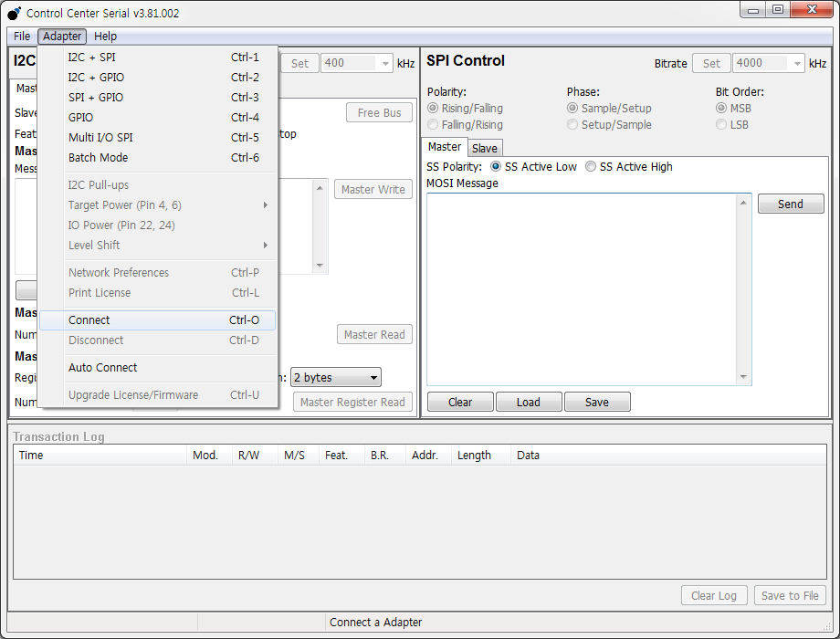Click the Mod. column header
The image size is (840, 639).
tap(209, 456)
